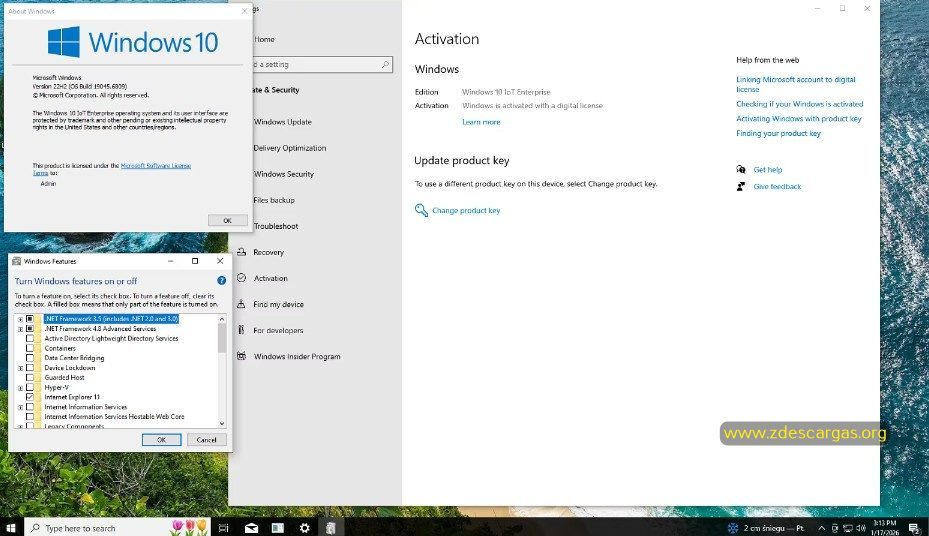The image size is (929, 536).
Task: Open Task View on the taskbar
Action: (223, 528)
